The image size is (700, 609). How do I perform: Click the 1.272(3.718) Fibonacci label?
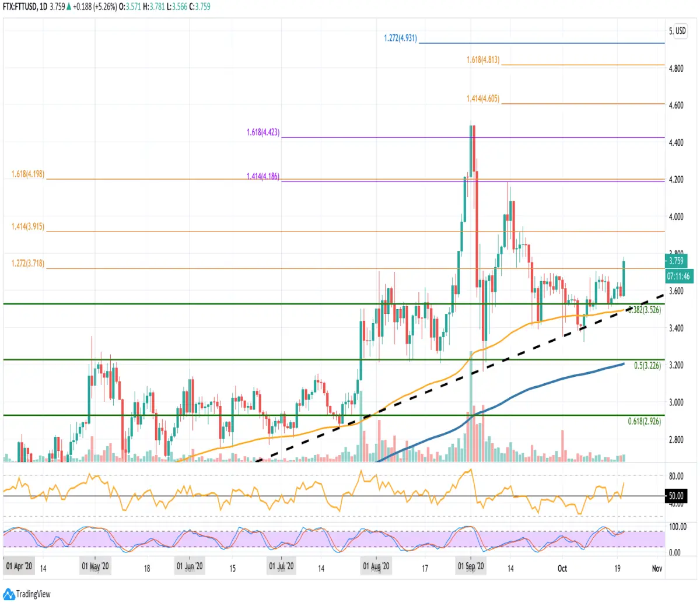point(28,264)
